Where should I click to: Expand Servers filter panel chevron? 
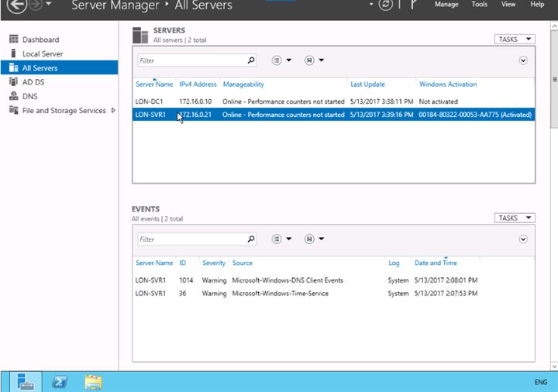coord(523,60)
